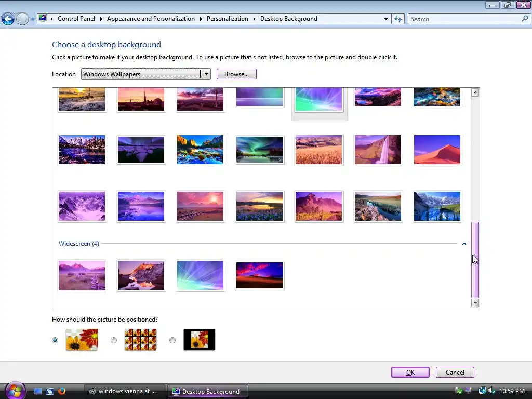Collapse the Widescreen (4) group
532x399 pixels.
pyautogui.click(x=464, y=244)
